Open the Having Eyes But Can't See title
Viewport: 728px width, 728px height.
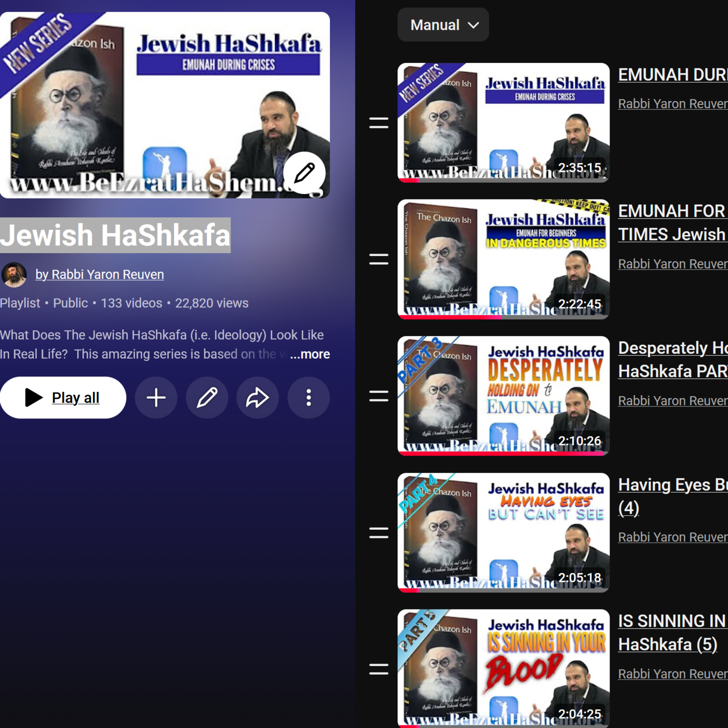(673, 496)
